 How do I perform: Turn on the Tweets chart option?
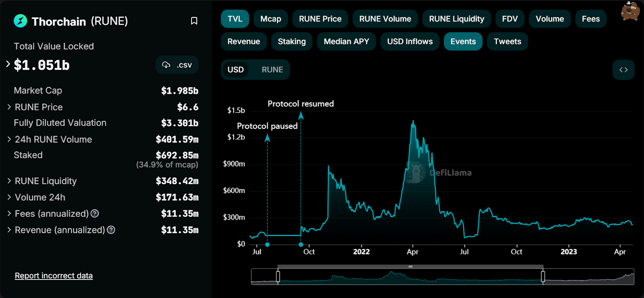point(508,41)
